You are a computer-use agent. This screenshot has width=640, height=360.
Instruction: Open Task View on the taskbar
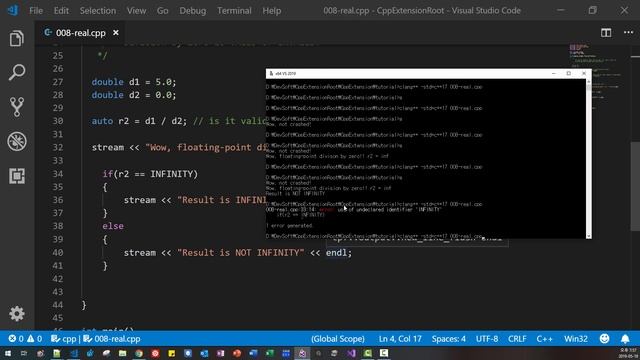pos(24,353)
